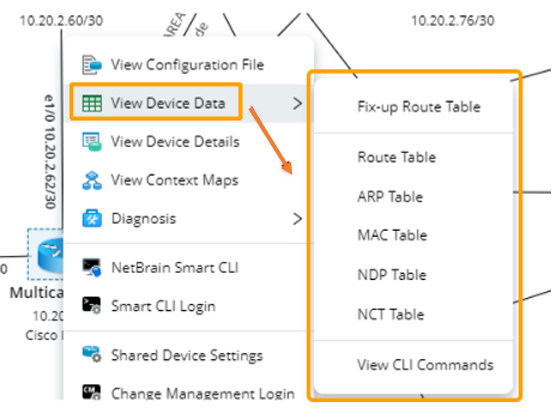The width and height of the screenshot is (552, 418).
Task: Click the Shared Device Settings icon
Action: point(92,354)
